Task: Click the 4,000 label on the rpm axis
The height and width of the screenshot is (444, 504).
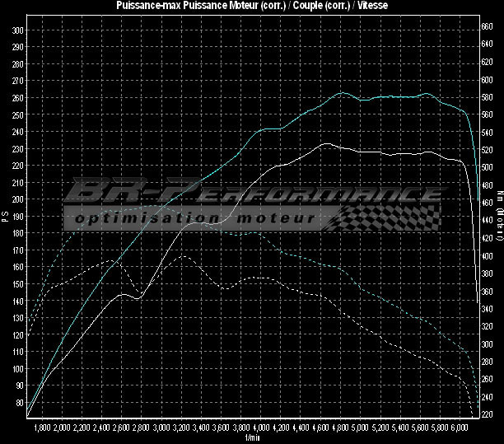Action: [x=261, y=428]
